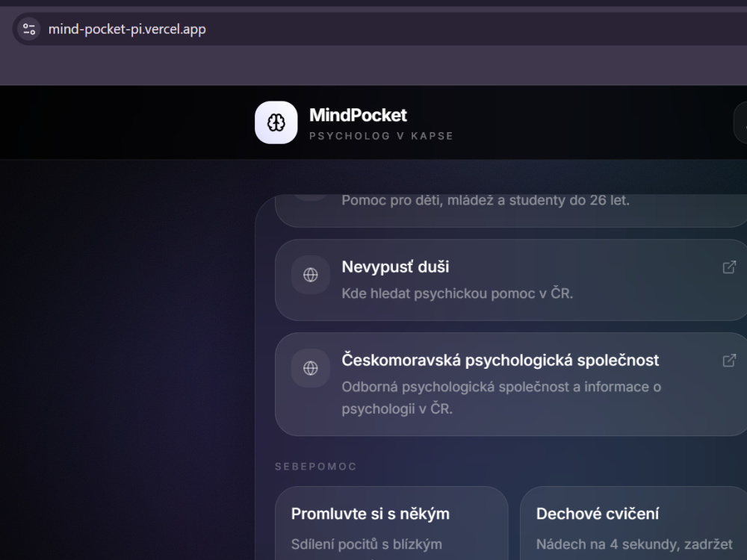Click the MindPocket brain logo icon
The width and height of the screenshot is (747, 560).
pyautogui.click(x=276, y=122)
